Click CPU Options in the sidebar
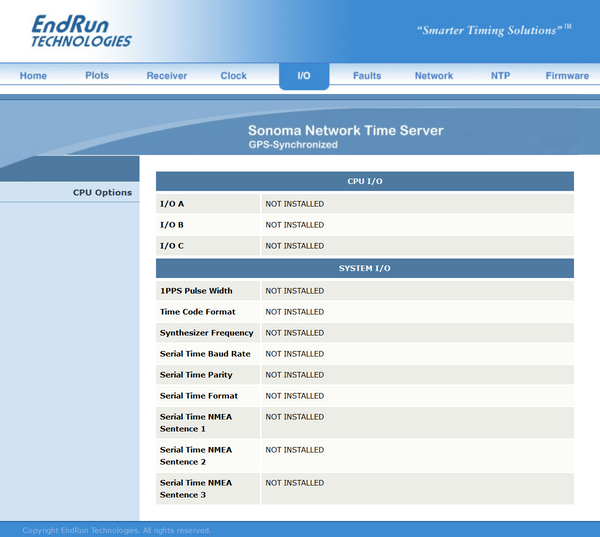Viewport: 600px width, 537px height. coord(102,193)
